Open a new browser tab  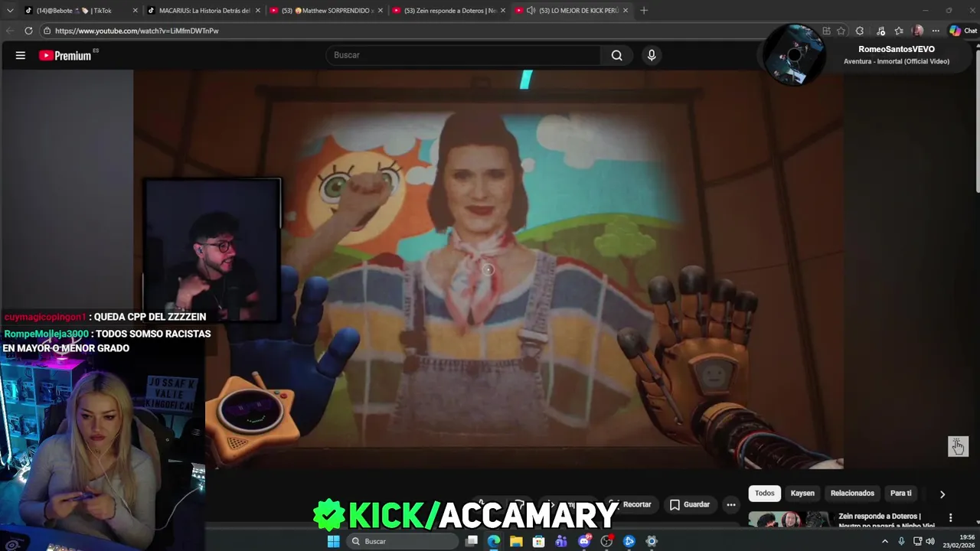(x=644, y=11)
